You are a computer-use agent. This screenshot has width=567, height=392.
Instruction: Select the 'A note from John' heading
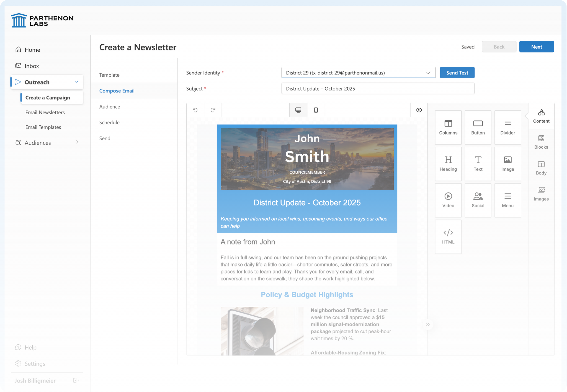click(248, 242)
